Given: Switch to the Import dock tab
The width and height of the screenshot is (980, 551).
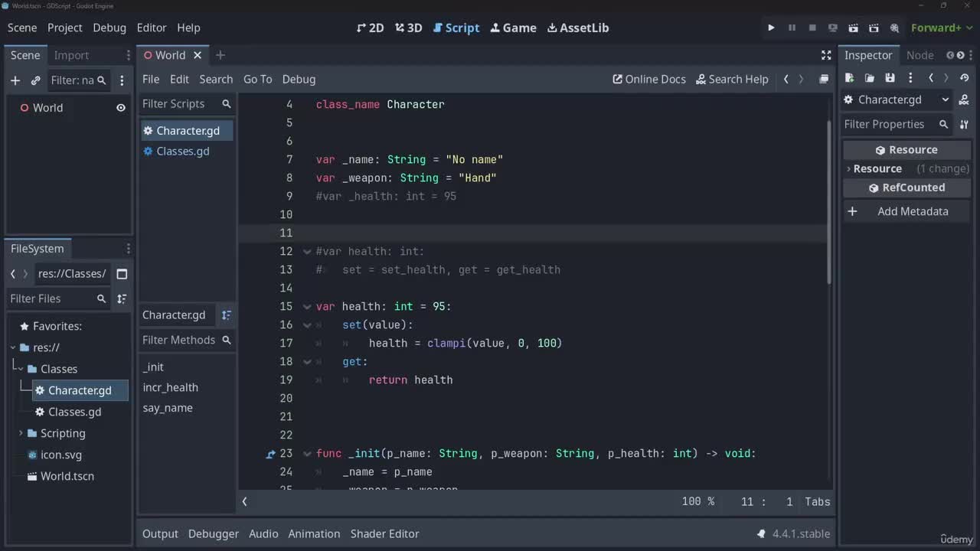Looking at the screenshot, I should [x=71, y=55].
